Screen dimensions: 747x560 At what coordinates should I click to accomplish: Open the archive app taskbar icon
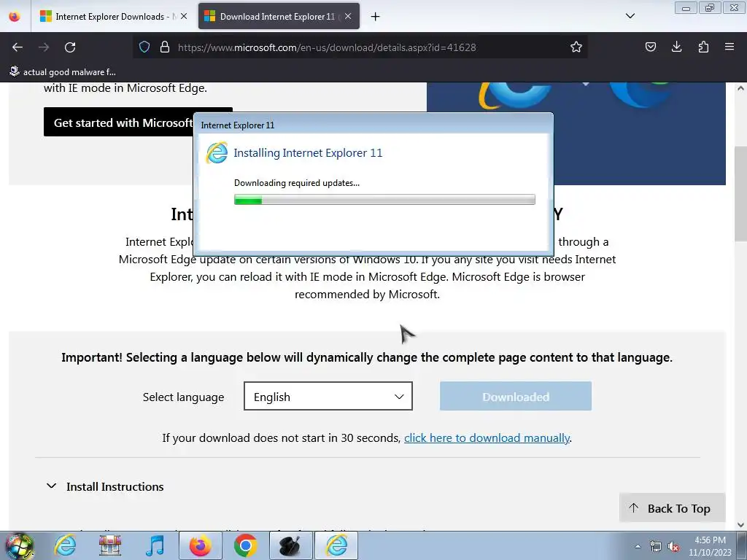tap(110, 545)
